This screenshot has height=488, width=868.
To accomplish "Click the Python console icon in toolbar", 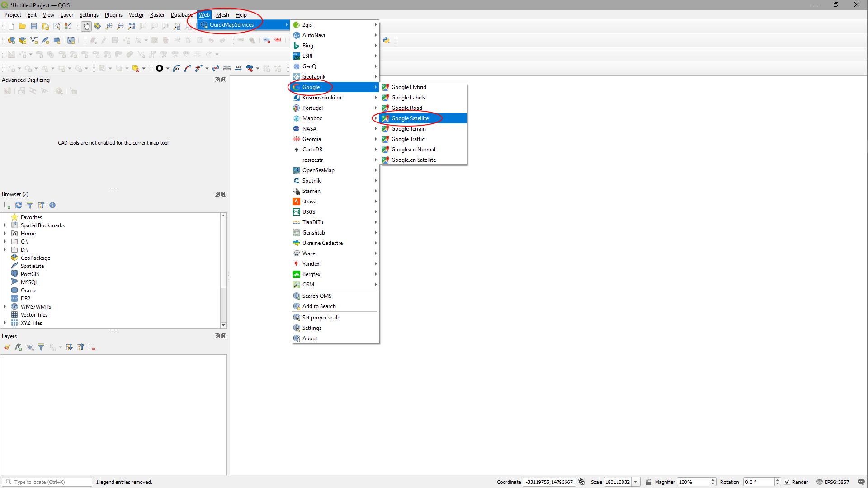I will 386,40.
